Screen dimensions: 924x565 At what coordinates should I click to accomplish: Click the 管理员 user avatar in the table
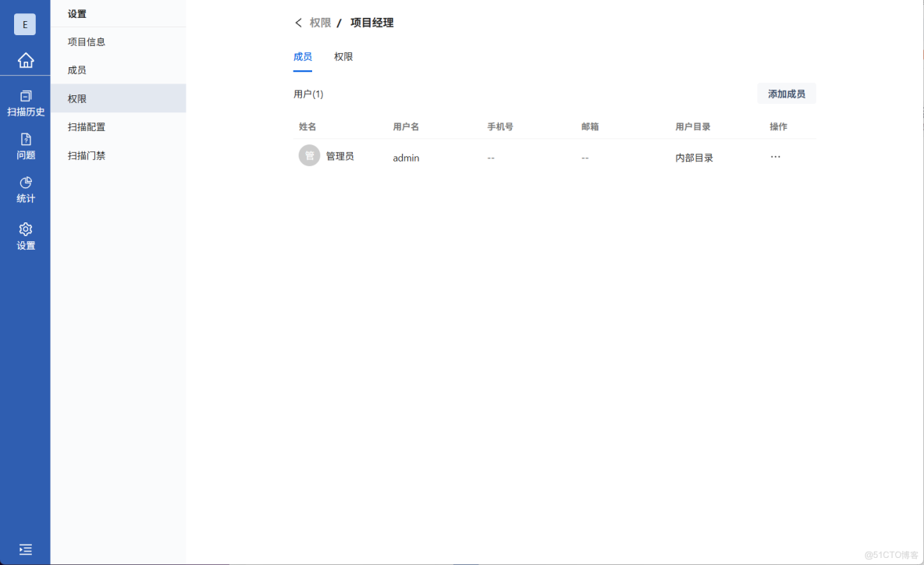tap(309, 155)
